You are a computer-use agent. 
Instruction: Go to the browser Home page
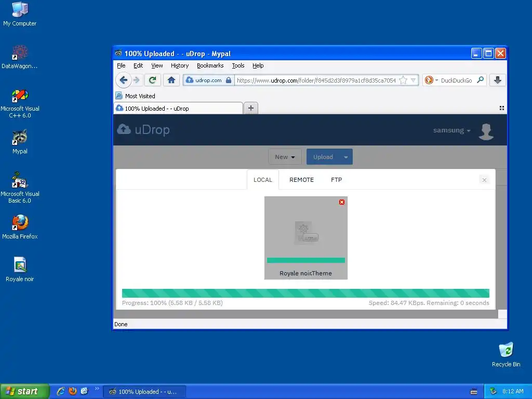(x=171, y=80)
